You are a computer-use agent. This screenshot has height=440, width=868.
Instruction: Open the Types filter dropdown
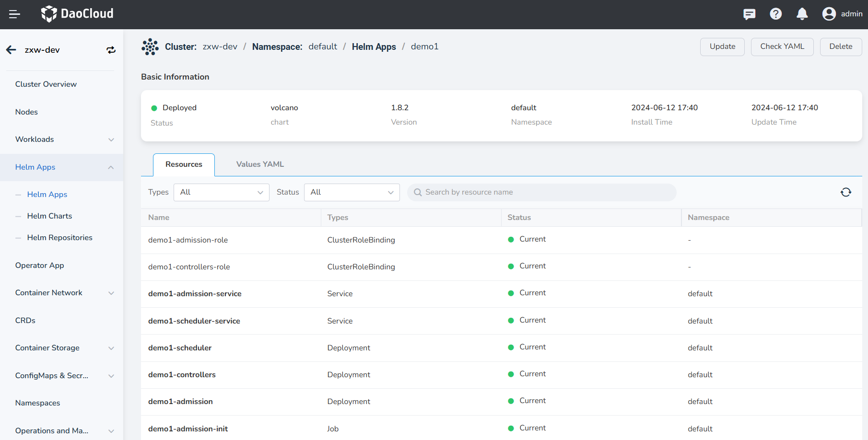coord(221,192)
